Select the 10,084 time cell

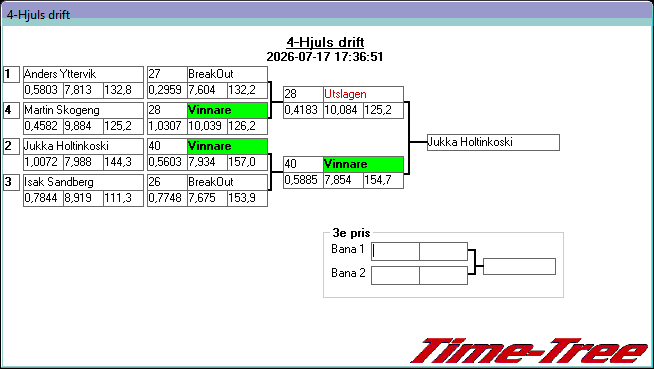click(x=343, y=110)
